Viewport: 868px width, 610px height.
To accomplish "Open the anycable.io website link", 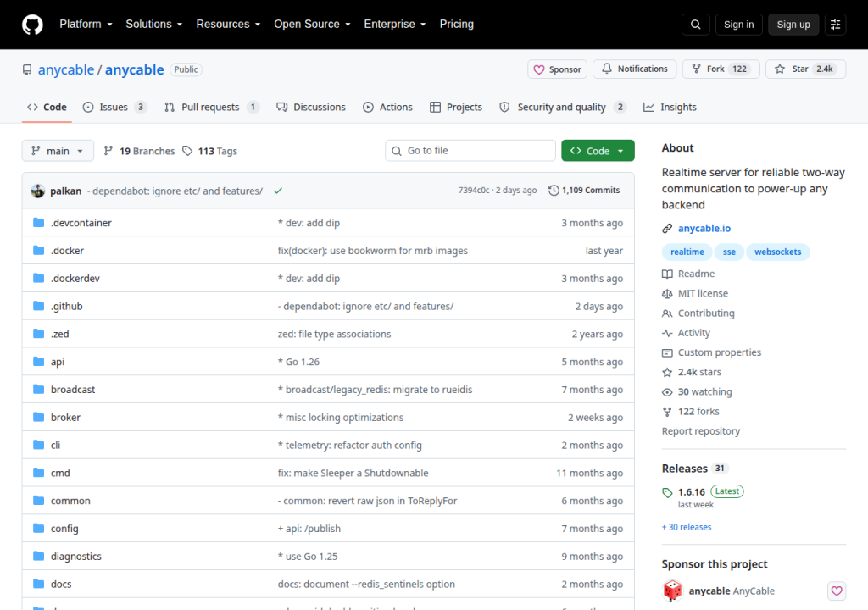I will 704,228.
